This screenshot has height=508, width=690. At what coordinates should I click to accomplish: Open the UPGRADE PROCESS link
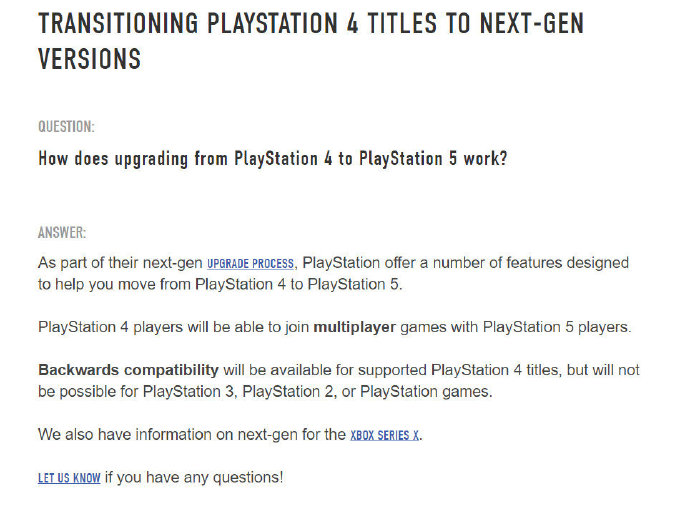250,263
